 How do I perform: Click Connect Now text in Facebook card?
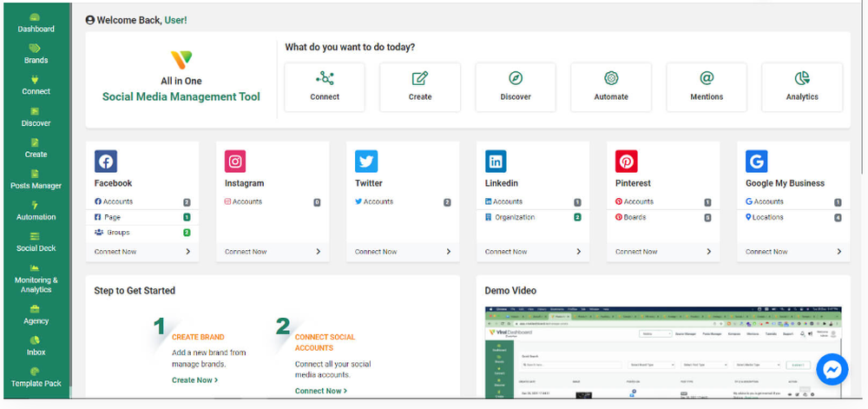pyautogui.click(x=115, y=251)
